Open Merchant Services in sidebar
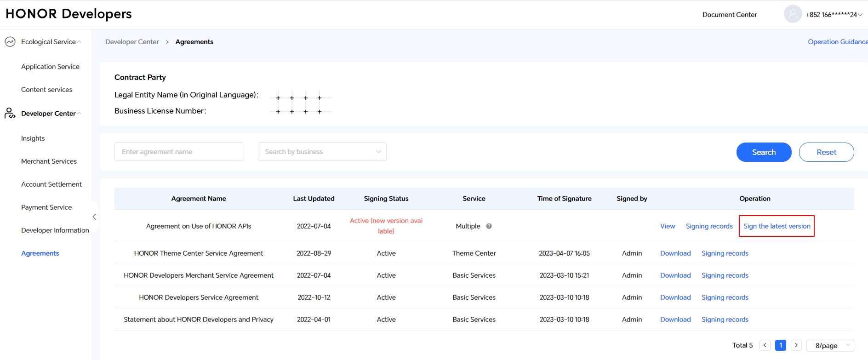 point(49,161)
